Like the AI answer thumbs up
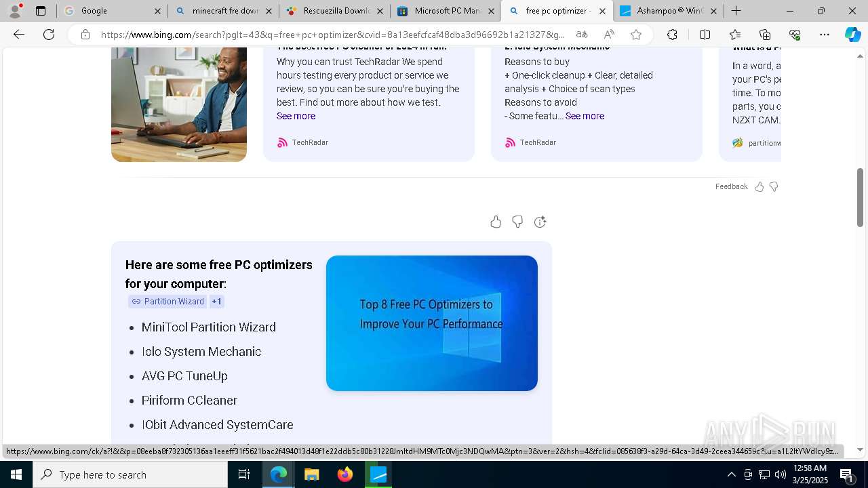Viewport: 868px width, 488px height. (x=496, y=222)
